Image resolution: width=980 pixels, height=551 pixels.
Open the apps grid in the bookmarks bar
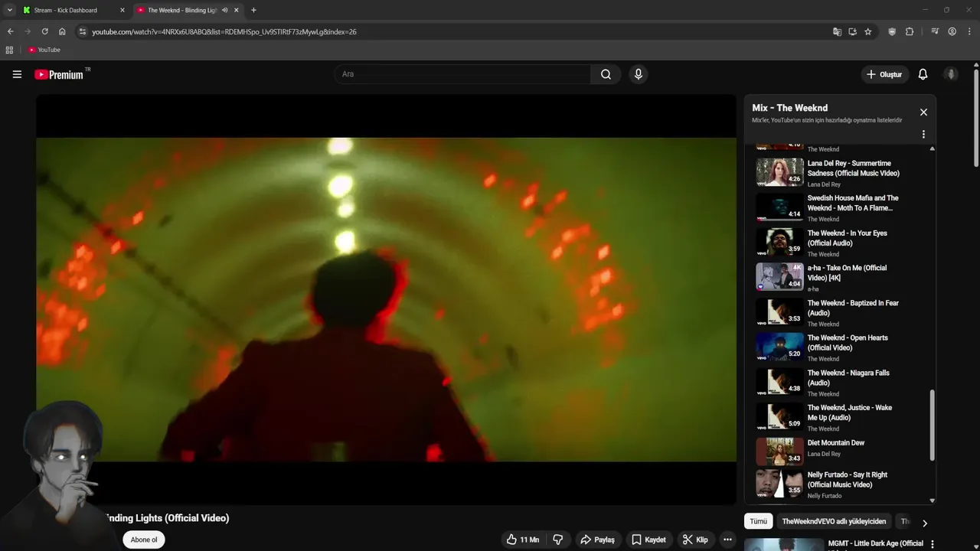click(x=9, y=50)
